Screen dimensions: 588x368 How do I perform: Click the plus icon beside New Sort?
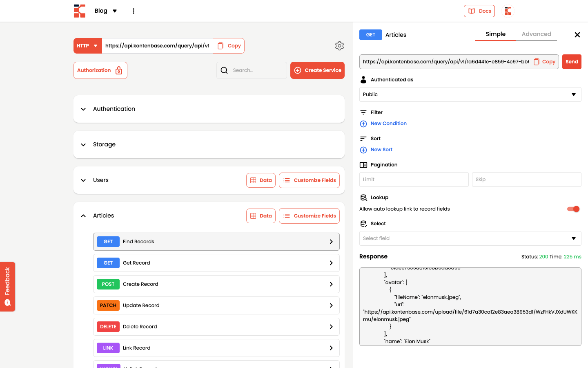click(x=363, y=150)
